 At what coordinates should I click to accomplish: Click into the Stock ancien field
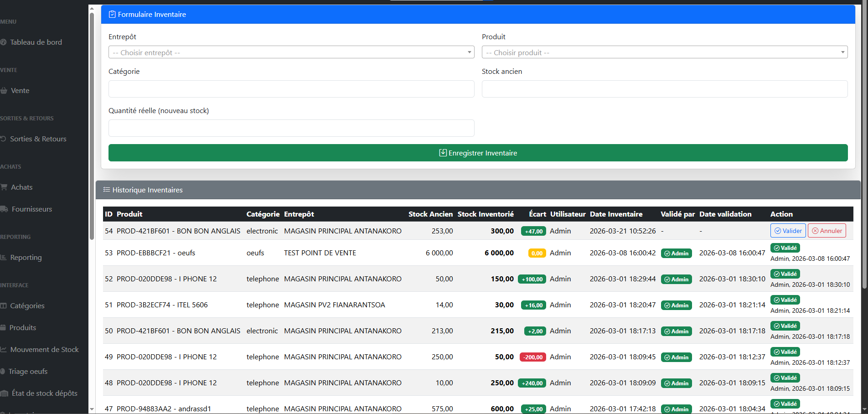click(x=664, y=89)
